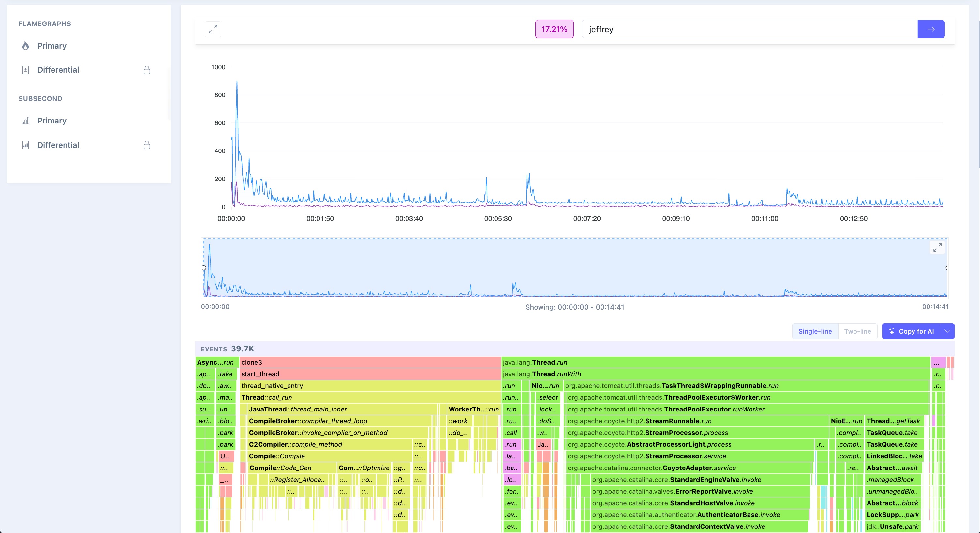Click the bar chart icon for Subsecond Primary
The image size is (980, 533).
[25, 121]
